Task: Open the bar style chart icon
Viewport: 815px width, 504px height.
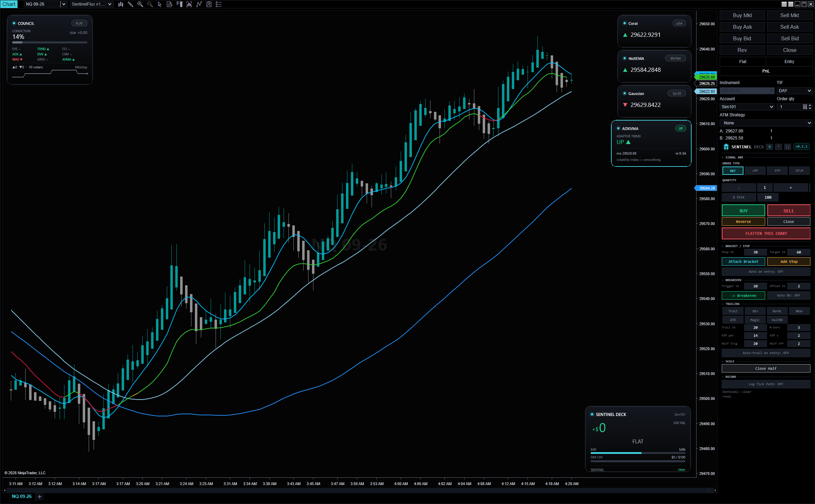Action: click(121, 4)
